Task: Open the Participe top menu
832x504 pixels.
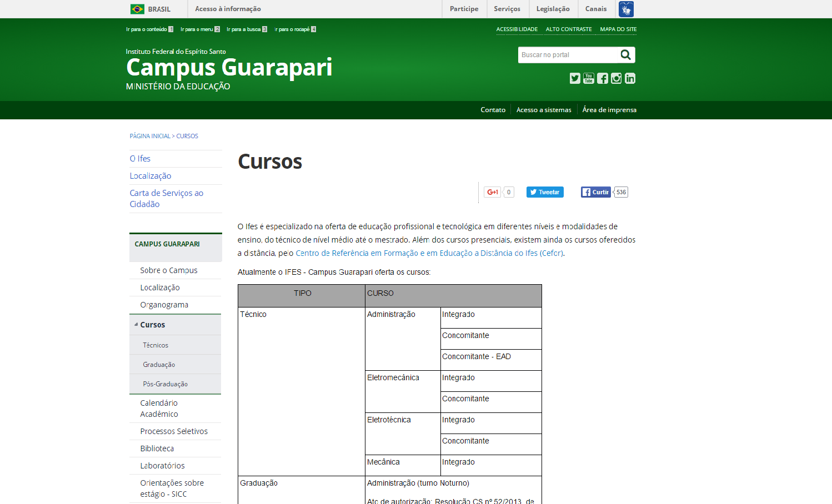Action: tap(464, 9)
